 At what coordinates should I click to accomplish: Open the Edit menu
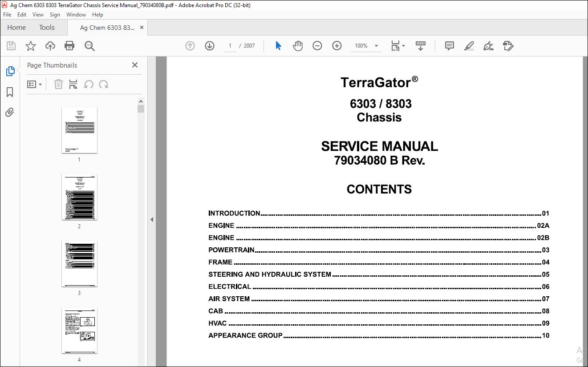[22, 15]
